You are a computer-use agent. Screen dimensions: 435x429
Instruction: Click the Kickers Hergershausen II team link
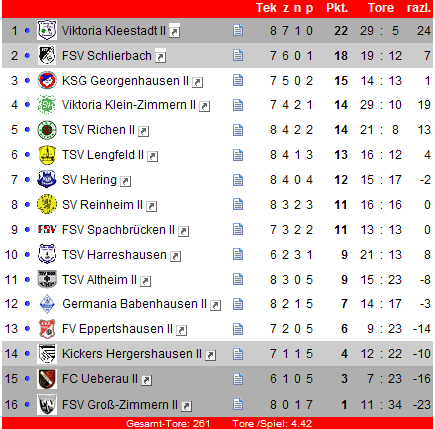click(132, 354)
